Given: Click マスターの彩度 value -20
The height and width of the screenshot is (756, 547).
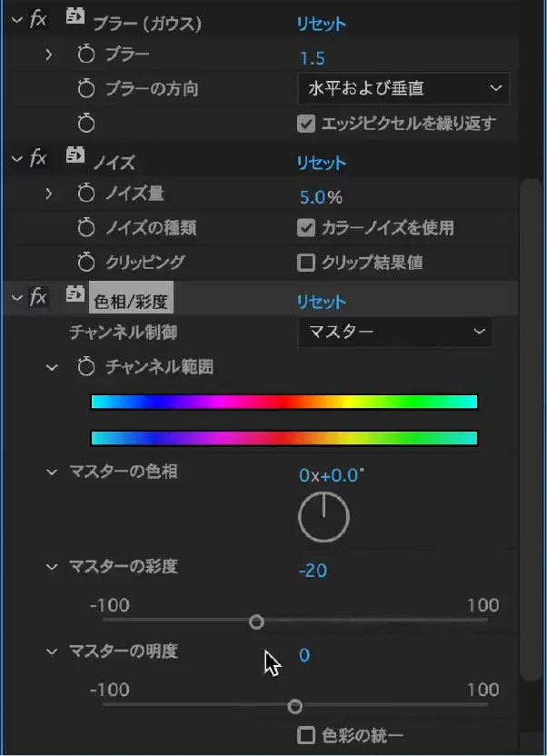Looking at the screenshot, I should 313,571.
